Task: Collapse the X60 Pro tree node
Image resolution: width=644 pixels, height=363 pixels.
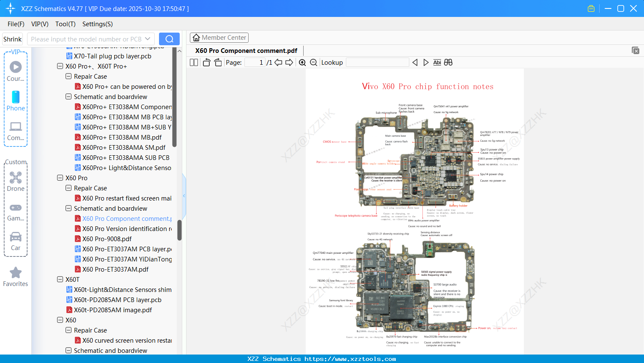Action: point(60,178)
